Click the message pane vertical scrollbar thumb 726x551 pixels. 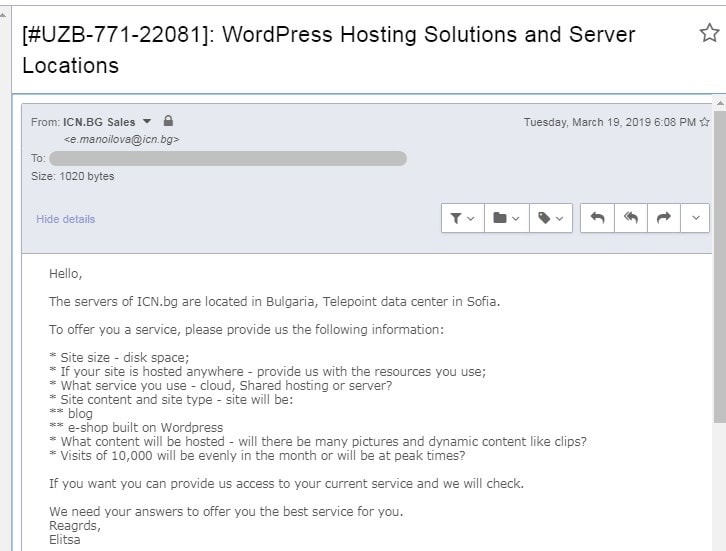pos(720,266)
